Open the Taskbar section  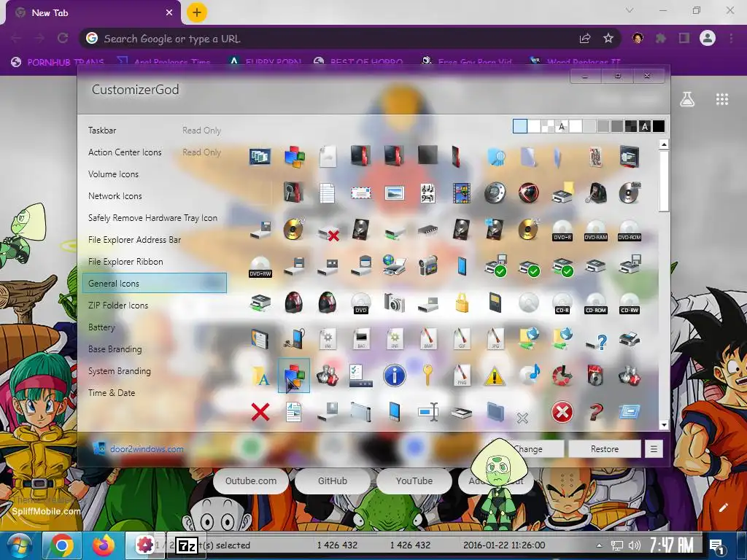click(102, 130)
